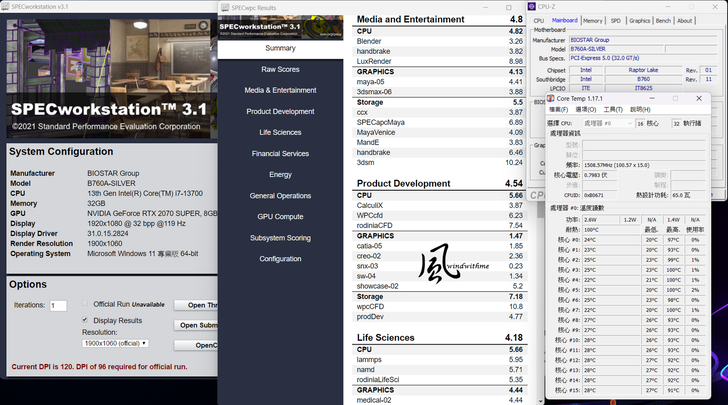728x405 pixels.
Task: Click the 0x80671 CPUID field
Action: click(599, 195)
